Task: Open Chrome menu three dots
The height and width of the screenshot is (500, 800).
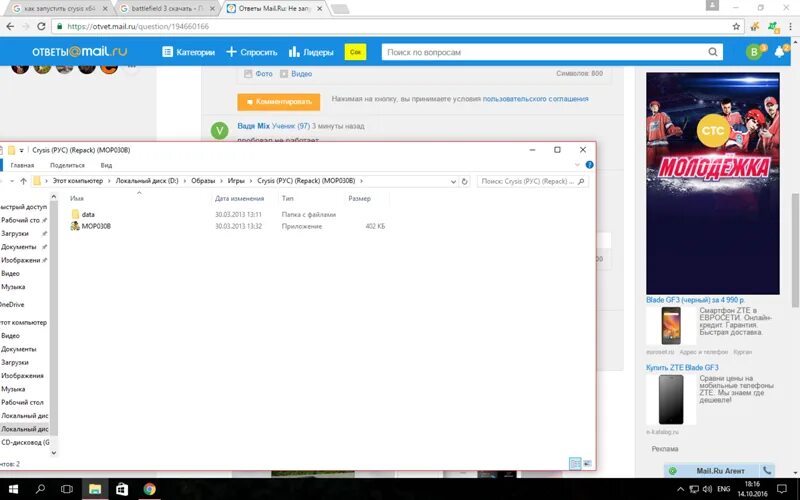Action: [790, 26]
